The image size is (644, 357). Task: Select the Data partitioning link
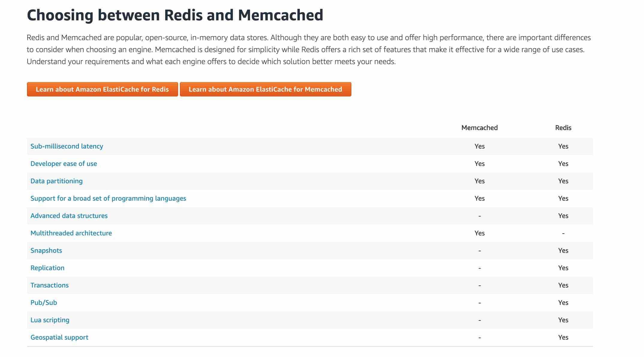pos(56,181)
